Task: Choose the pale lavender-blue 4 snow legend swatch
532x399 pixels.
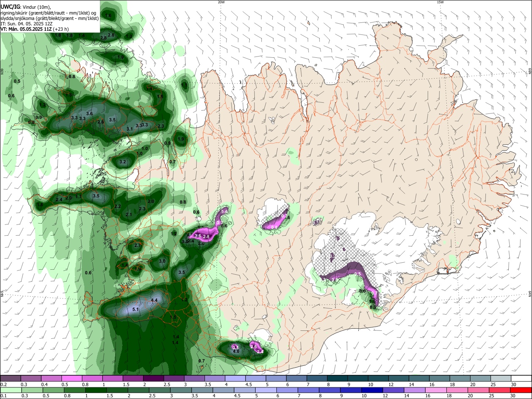Action: [x=235, y=378]
